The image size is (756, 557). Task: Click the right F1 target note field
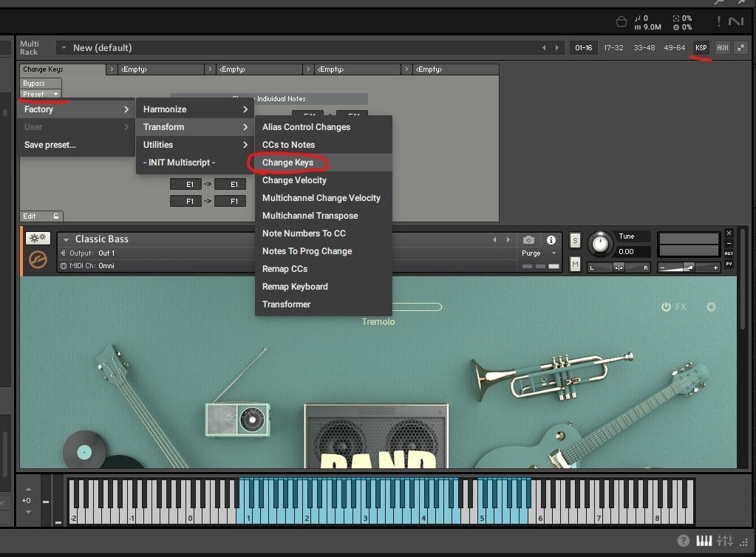click(230, 202)
